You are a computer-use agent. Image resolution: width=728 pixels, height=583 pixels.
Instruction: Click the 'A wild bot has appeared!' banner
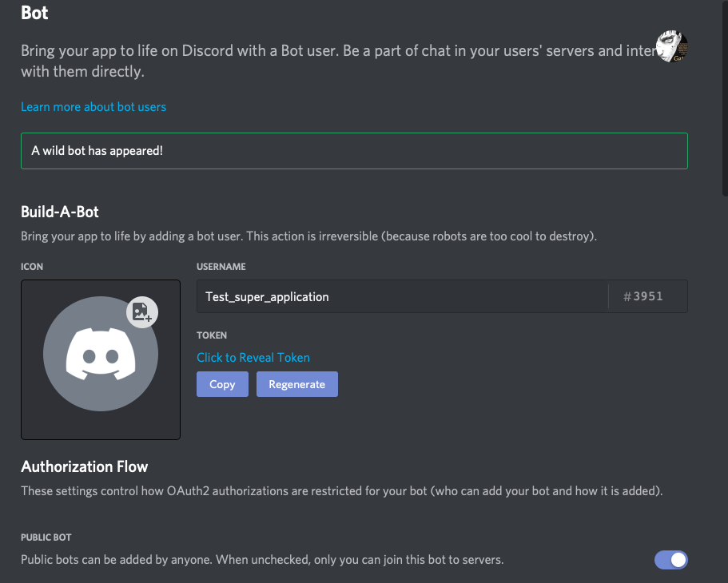354,151
